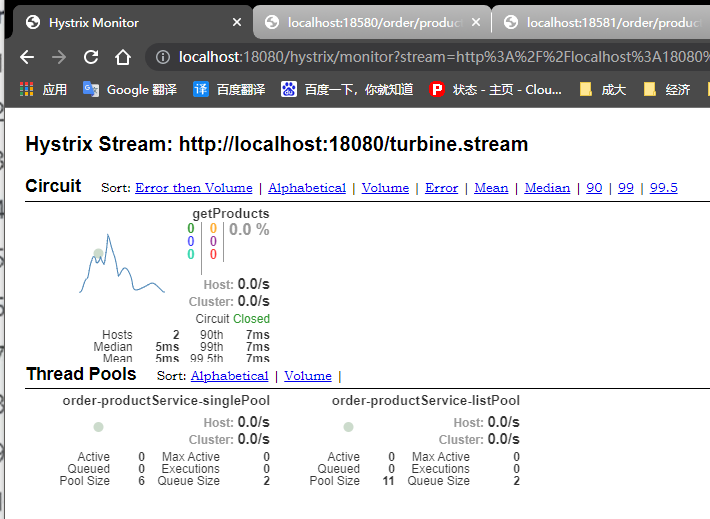The width and height of the screenshot is (710, 519).
Task: Click getProducts Hosts value 2
Action: coord(176,335)
